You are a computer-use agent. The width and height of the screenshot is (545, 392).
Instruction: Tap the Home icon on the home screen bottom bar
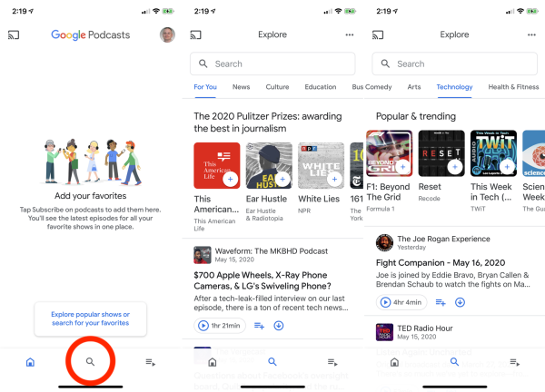coord(30,362)
